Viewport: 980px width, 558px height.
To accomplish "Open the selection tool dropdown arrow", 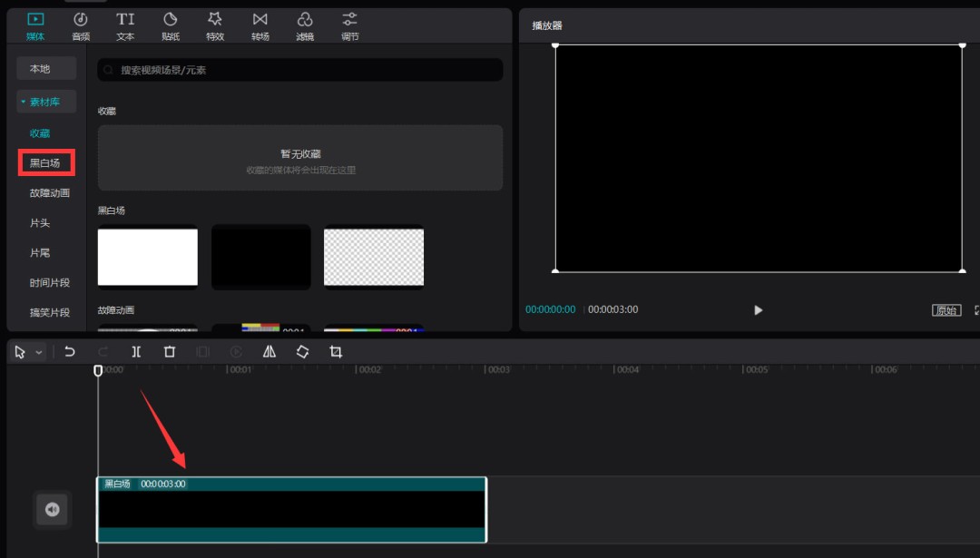I will pyautogui.click(x=39, y=353).
